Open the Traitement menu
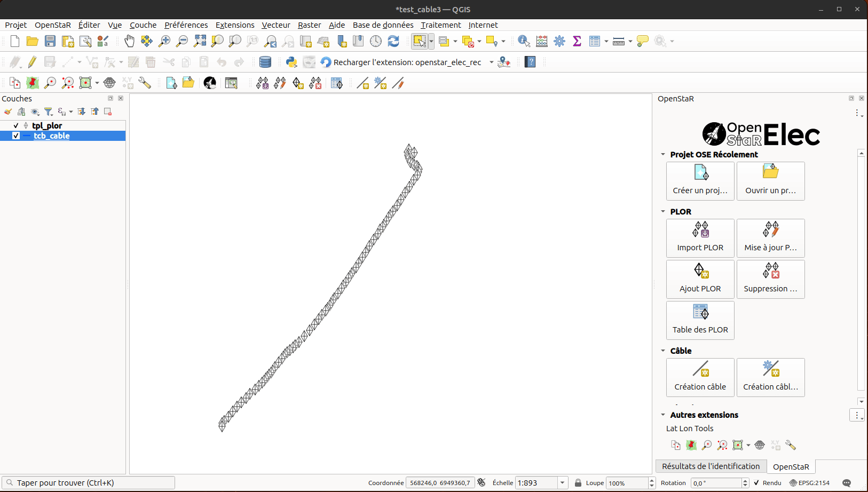Viewport: 868px width, 492px height. (x=441, y=25)
